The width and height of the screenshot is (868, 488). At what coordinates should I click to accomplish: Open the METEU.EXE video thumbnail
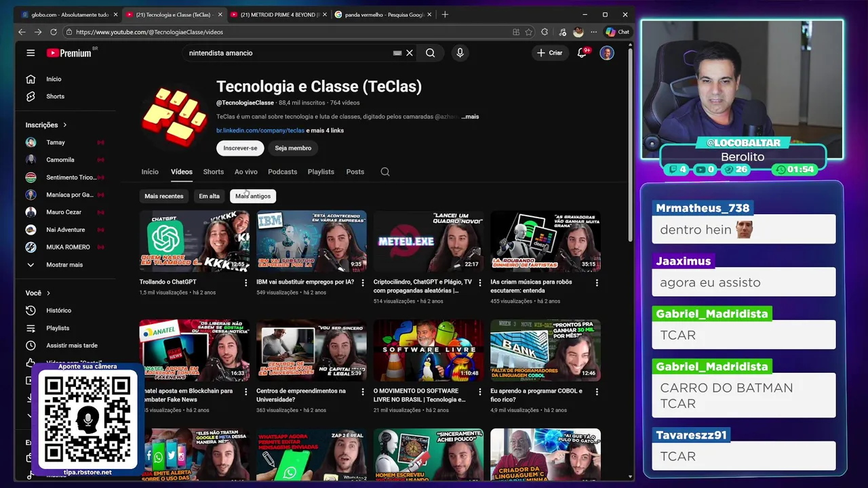(428, 241)
